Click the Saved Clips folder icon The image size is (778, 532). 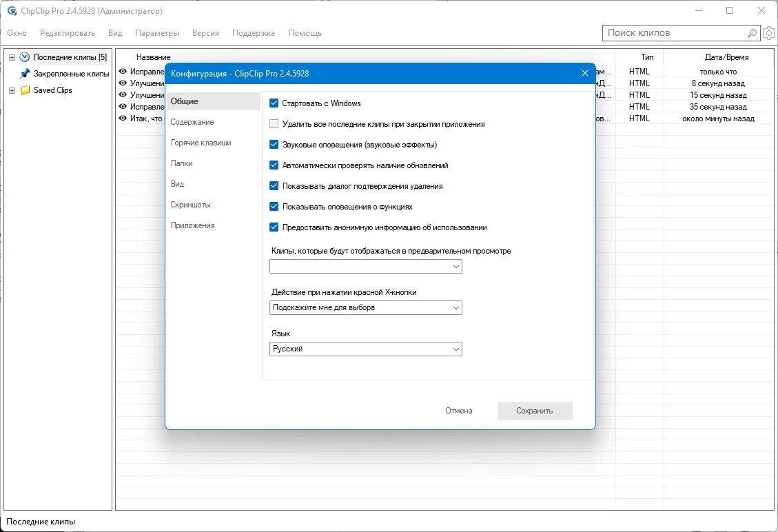point(25,90)
